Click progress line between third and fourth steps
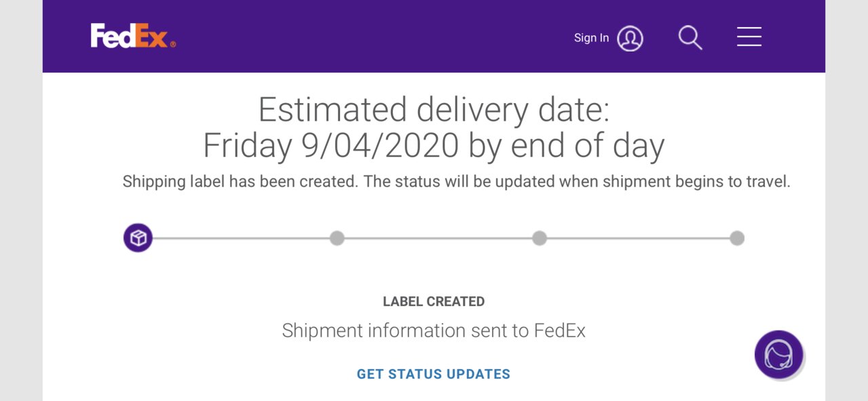This screenshot has width=868, height=401. (638, 238)
